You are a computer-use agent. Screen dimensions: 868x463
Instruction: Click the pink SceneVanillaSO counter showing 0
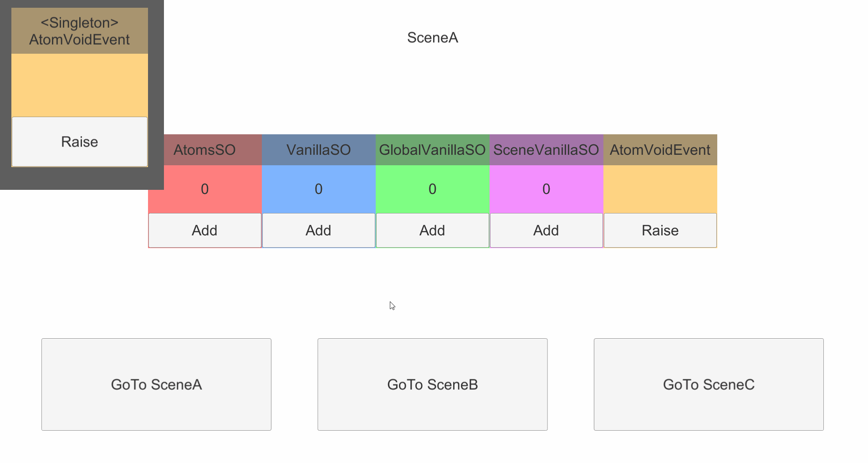546,189
